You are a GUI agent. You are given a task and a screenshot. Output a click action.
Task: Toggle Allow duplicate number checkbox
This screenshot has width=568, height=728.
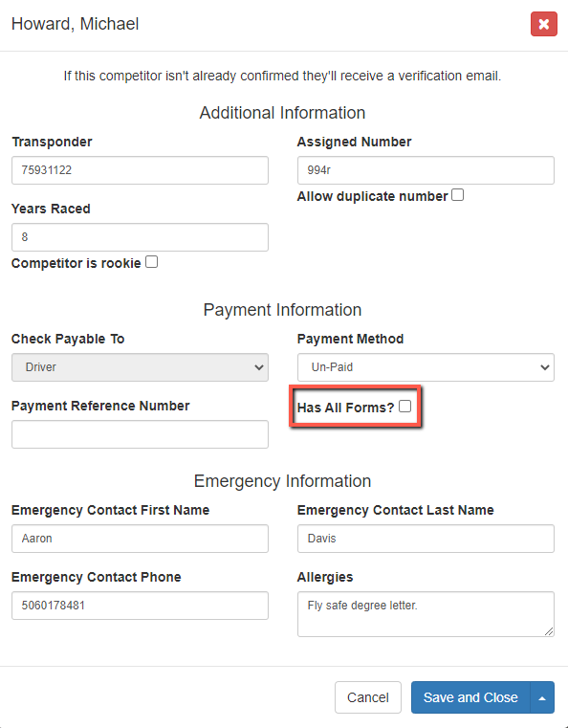point(457,195)
